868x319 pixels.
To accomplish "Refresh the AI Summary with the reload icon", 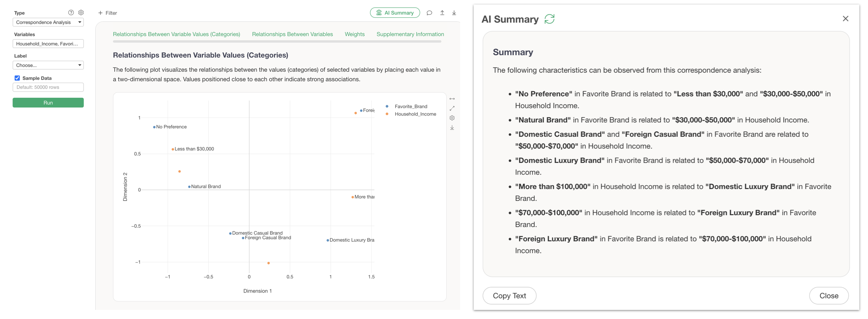I will tap(549, 19).
